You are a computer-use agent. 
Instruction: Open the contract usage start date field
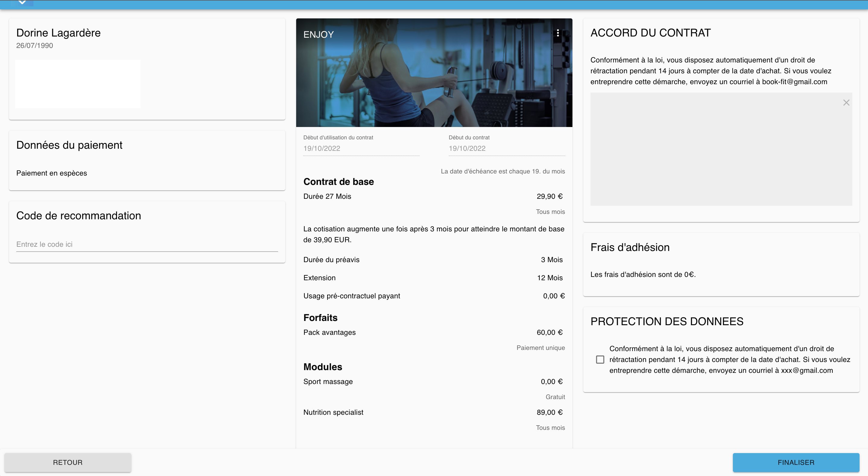pyautogui.click(x=361, y=148)
